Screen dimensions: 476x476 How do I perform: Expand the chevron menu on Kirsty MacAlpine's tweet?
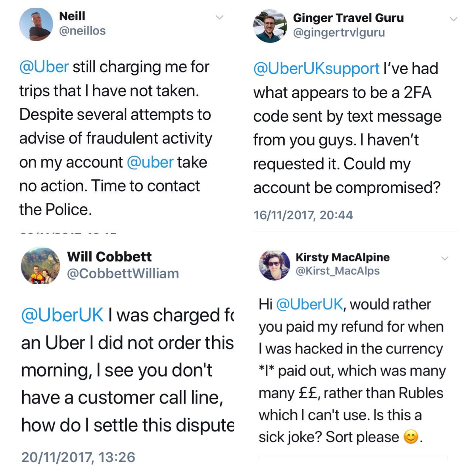tap(445, 258)
